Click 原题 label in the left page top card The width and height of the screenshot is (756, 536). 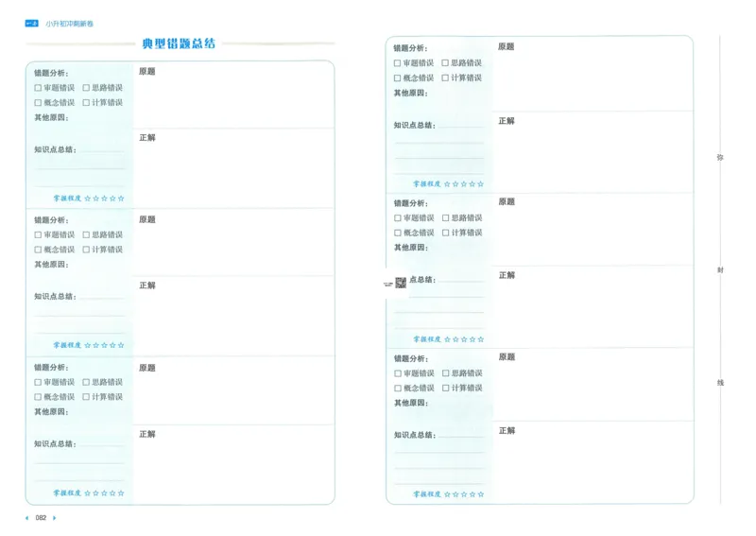(147, 72)
